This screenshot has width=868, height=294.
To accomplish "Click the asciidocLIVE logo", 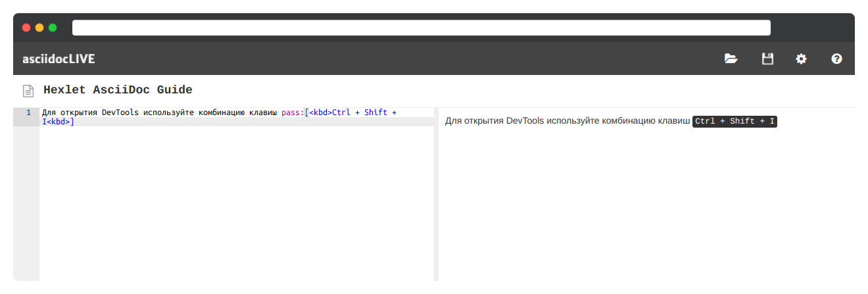I will 59,59.
